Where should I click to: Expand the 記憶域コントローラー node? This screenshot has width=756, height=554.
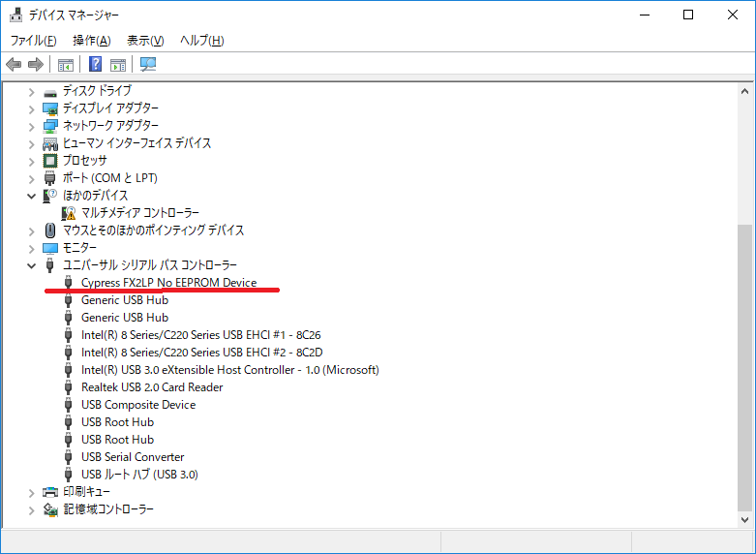[x=31, y=509]
